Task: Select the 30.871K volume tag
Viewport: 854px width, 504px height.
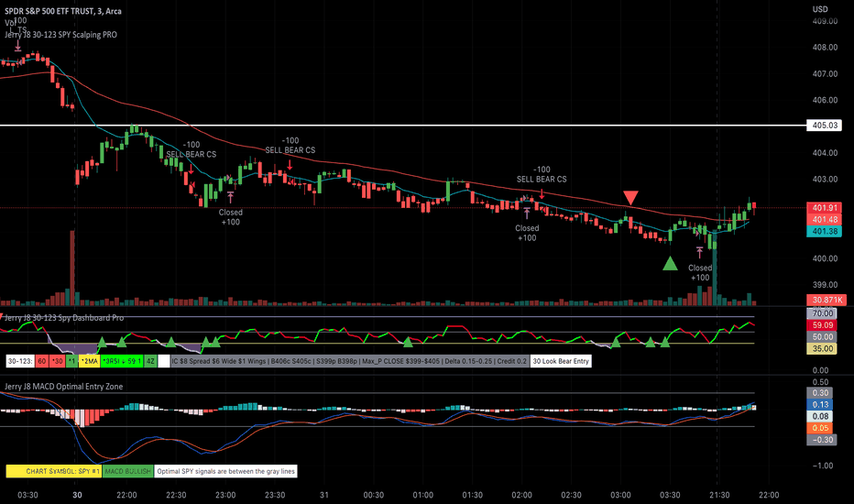Action: 827,300
